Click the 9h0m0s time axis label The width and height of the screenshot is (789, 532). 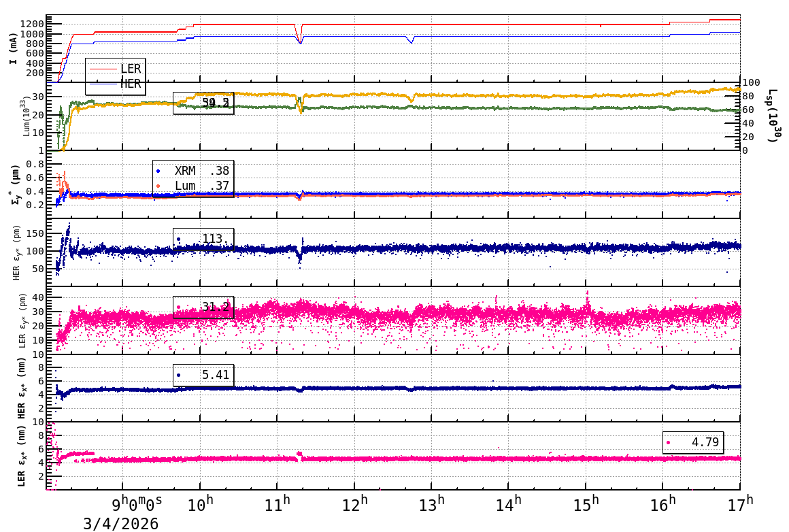pyautogui.click(x=137, y=503)
